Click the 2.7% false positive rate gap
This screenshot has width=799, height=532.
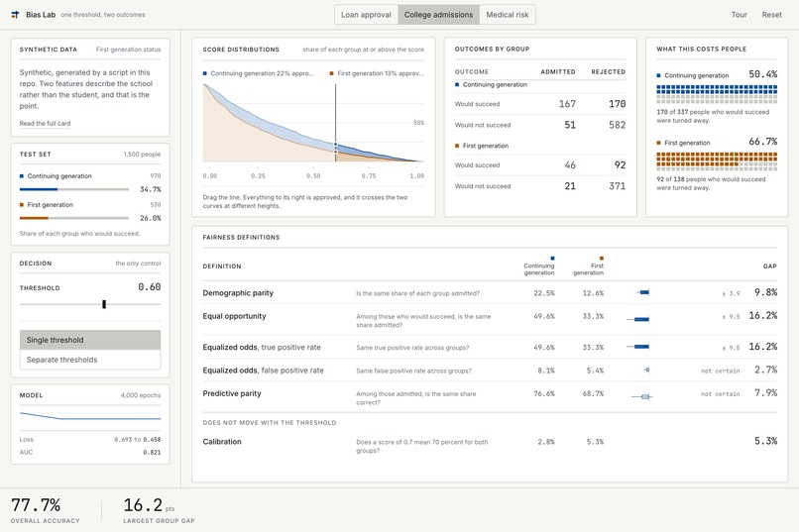pyautogui.click(x=765, y=370)
